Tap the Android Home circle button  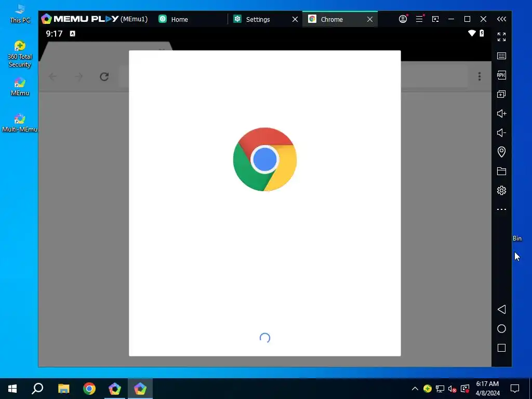501,328
